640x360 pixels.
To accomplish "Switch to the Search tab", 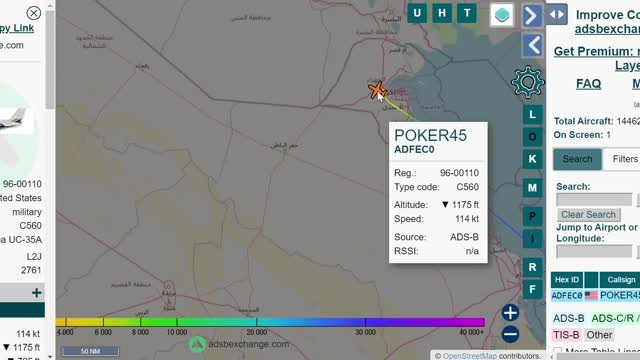I will 577,159.
